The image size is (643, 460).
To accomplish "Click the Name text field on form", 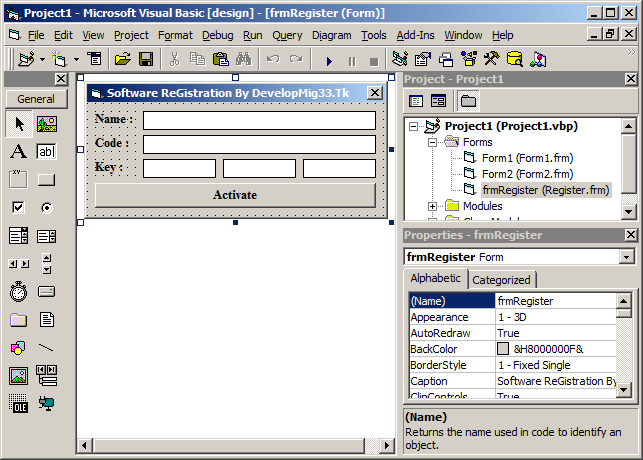I will coord(259,121).
